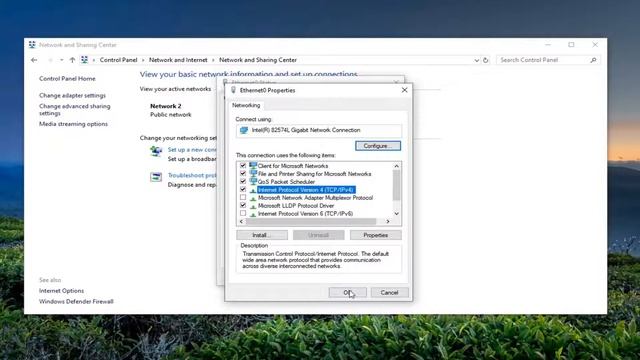The width and height of the screenshot is (640, 360).
Task: Enable Internet Protocol Version 6 checkbox
Action: pyautogui.click(x=243, y=213)
